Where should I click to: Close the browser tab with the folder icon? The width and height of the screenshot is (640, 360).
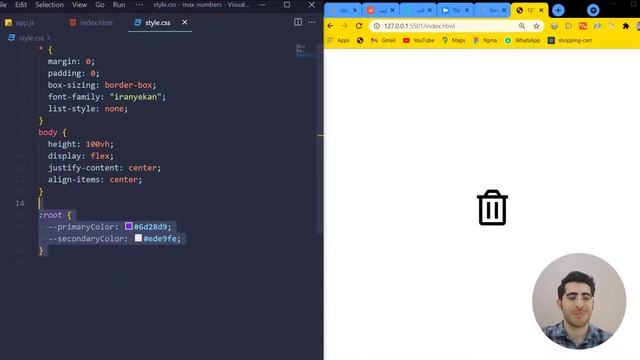[x=467, y=10]
